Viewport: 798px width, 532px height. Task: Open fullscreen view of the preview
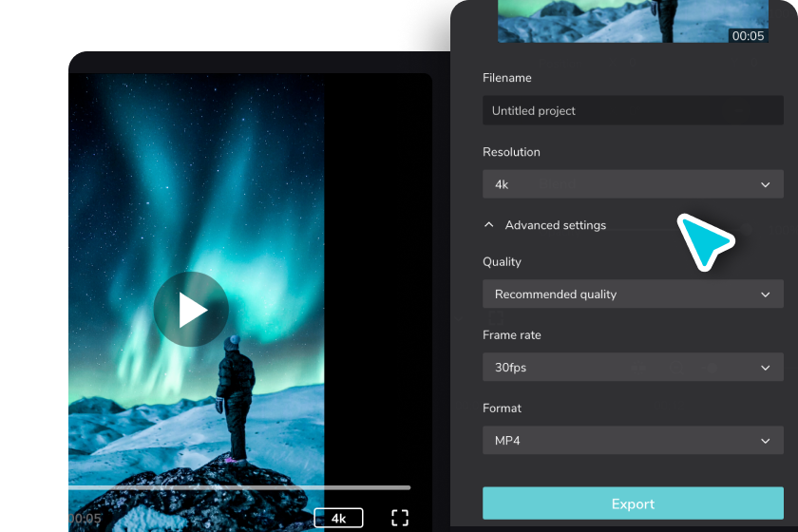pyautogui.click(x=400, y=518)
